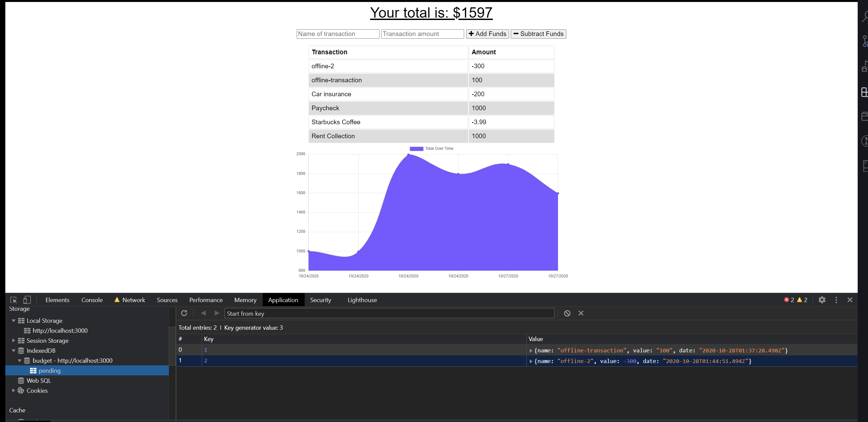868x422 pixels.
Task: Click the Subtract Funds button
Action: pos(538,34)
